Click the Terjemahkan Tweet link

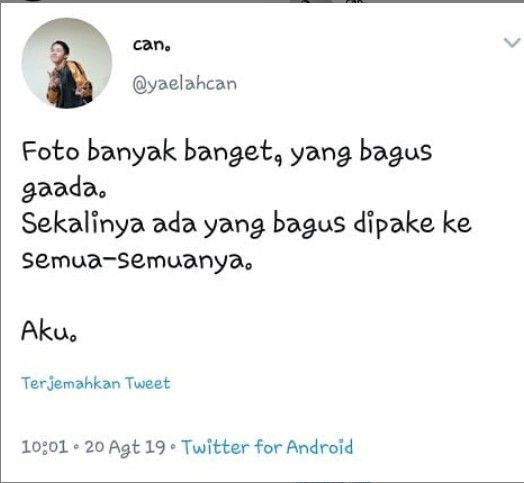96,383
